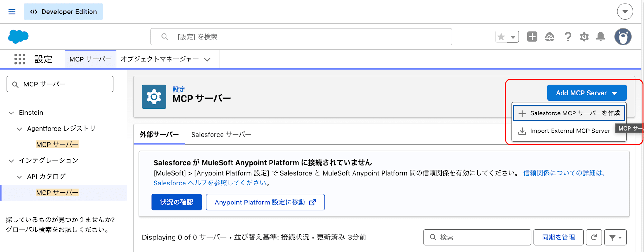Image resolution: width=644 pixels, height=252 pixels.
Task: Switch to the Salesforce サーバー tab
Action: click(x=221, y=134)
